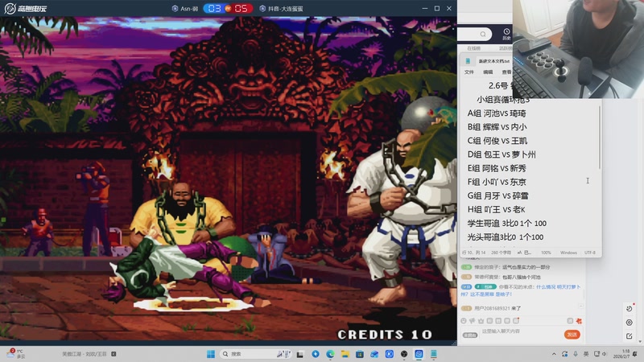Click the UTF-8 encoding in Notepad status bar
This screenshot has width=644, height=362.
tap(590, 253)
